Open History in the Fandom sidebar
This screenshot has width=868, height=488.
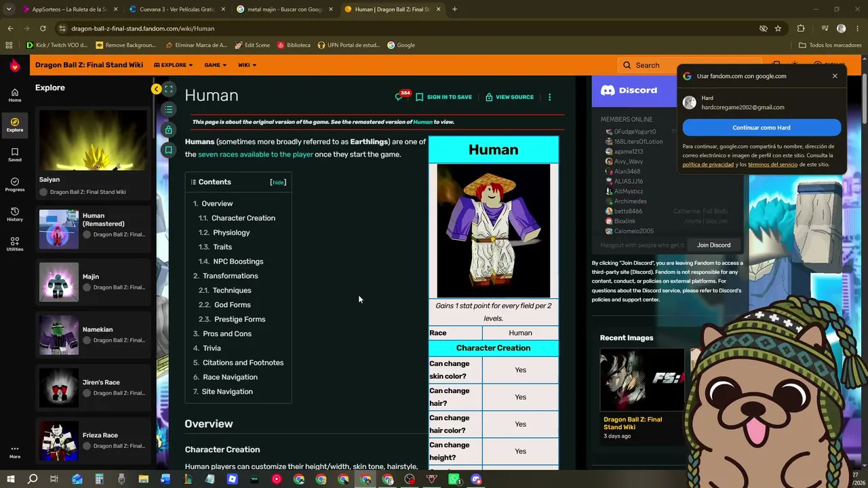[14, 214]
